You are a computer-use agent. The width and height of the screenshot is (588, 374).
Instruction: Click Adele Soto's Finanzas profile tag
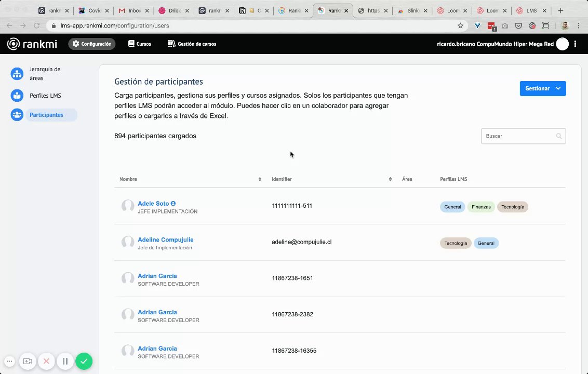click(x=481, y=207)
